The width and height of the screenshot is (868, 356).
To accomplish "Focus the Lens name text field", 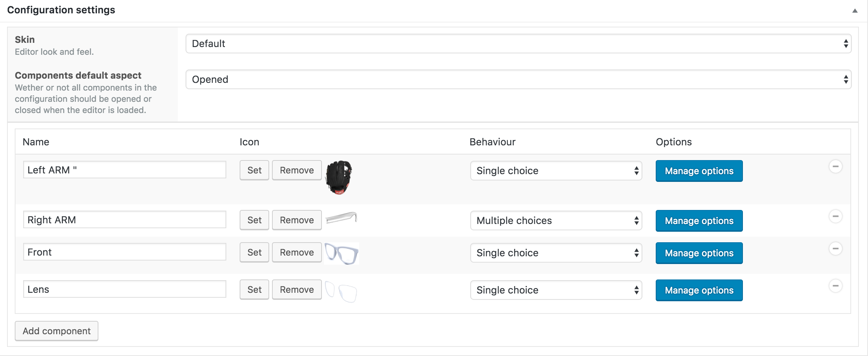I will tap(124, 289).
